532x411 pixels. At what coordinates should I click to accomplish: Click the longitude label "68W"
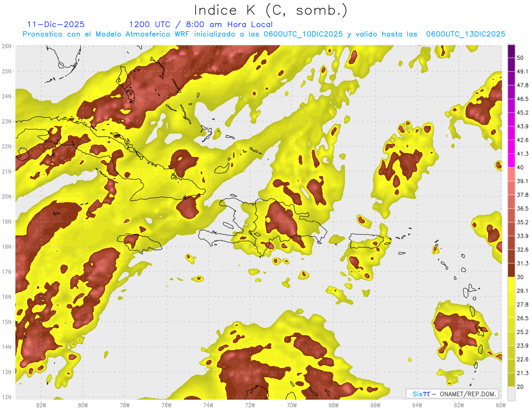click(x=333, y=405)
